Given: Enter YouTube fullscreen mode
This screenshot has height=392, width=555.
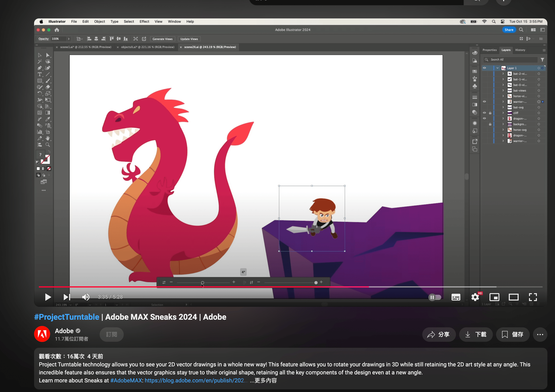Looking at the screenshot, I should coord(533,297).
